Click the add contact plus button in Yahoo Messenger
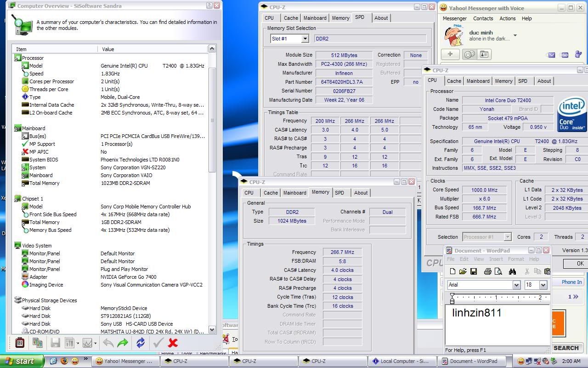Viewport: 588px width, 368px height. coord(450,54)
